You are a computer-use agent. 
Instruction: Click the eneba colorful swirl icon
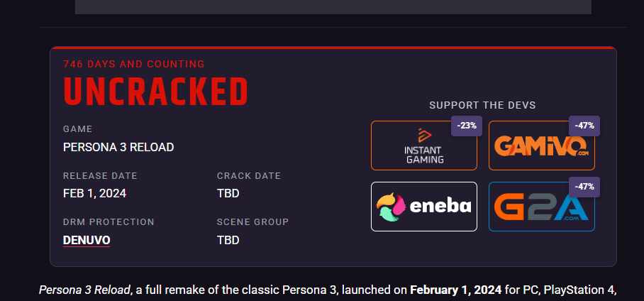click(x=392, y=207)
